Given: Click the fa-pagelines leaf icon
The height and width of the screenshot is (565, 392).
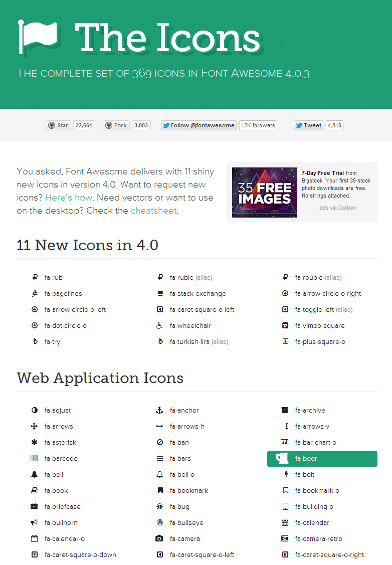Looking at the screenshot, I should 35,293.
